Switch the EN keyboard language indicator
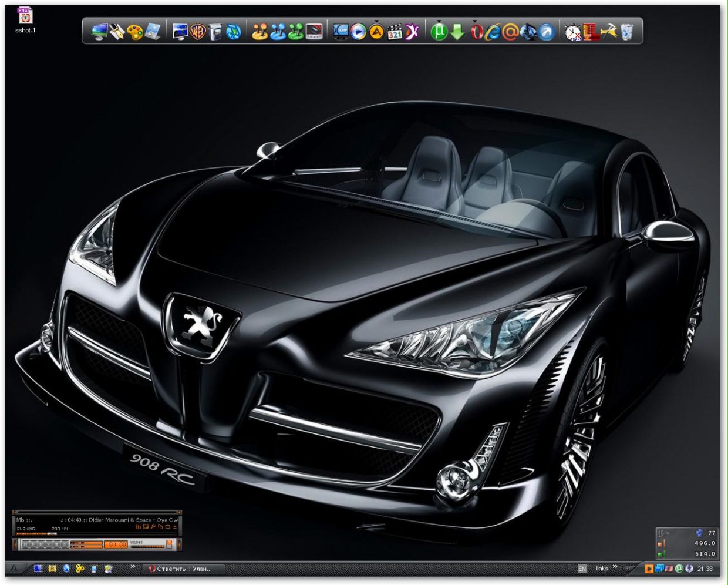 [x=582, y=569]
